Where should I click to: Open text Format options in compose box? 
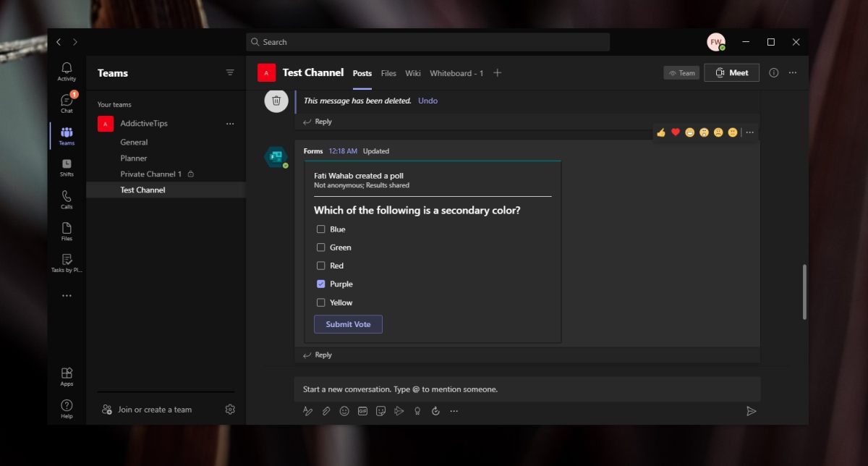pyautogui.click(x=308, y=411)
